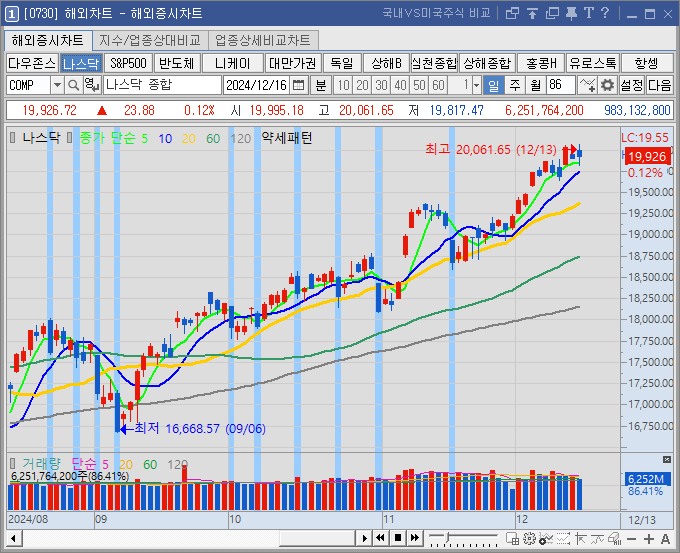Close the volume panel with its small x icon
The image size is (680, 553).
[667, 459]
